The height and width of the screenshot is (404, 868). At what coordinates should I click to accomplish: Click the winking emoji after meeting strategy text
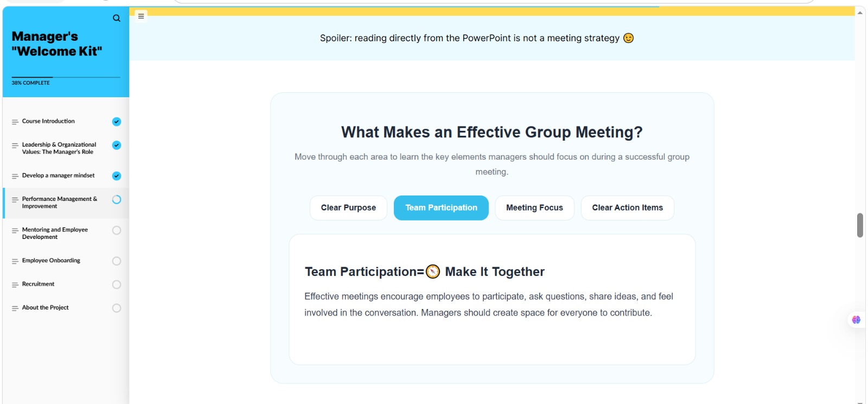[x=628, y=38]
